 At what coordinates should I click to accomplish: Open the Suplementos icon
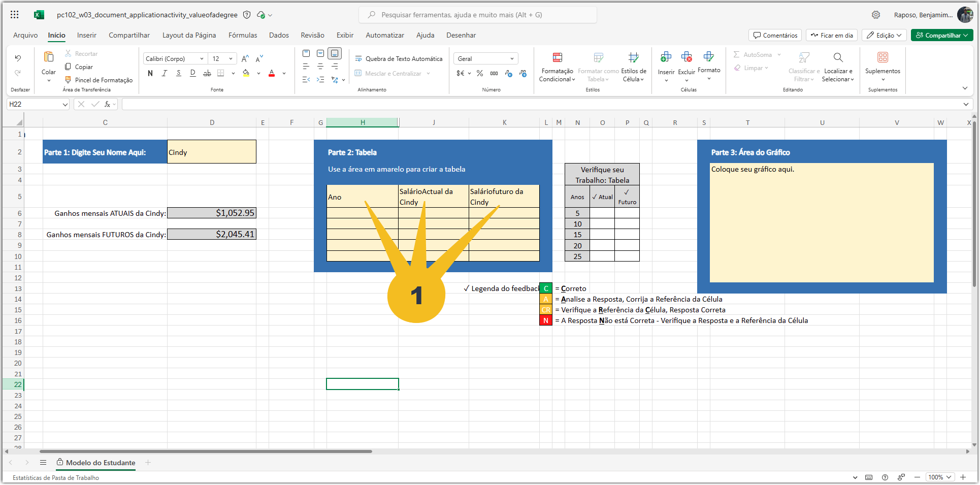[x=883, y=57]
